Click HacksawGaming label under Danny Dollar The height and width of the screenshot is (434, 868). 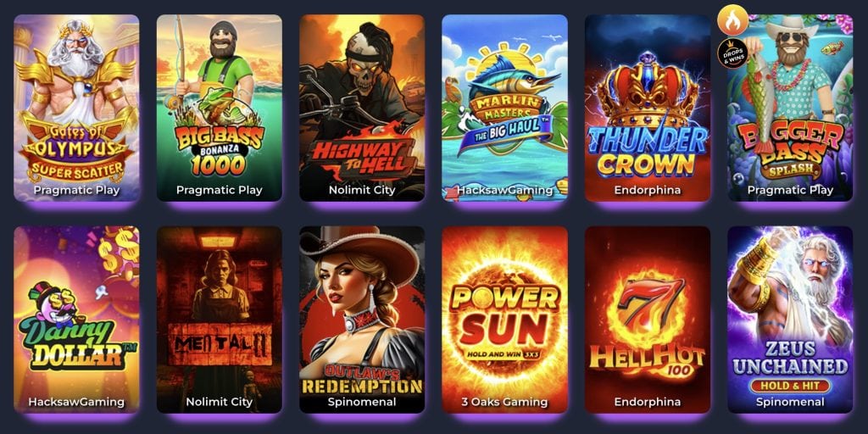[76, 402]
